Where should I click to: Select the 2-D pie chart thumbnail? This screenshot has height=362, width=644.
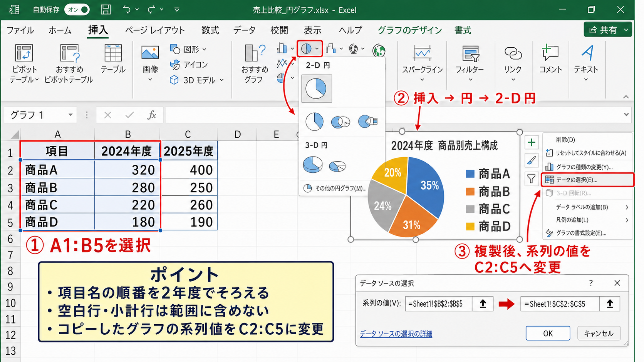[x=316, y=88]
